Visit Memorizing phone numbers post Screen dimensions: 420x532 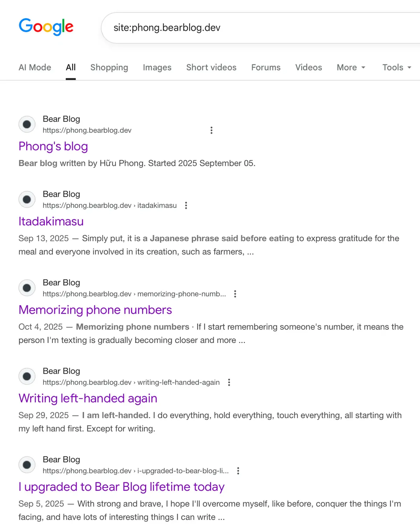95,310
